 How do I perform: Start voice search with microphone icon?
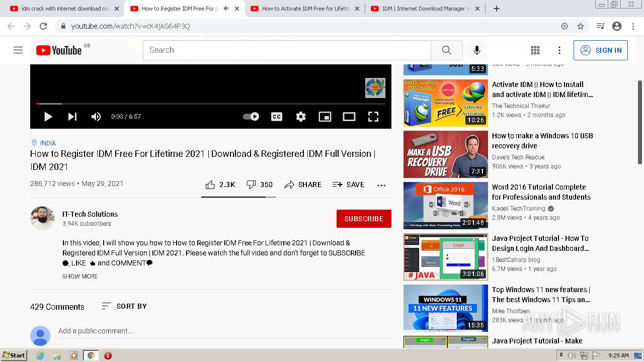(x=477, y=50)
